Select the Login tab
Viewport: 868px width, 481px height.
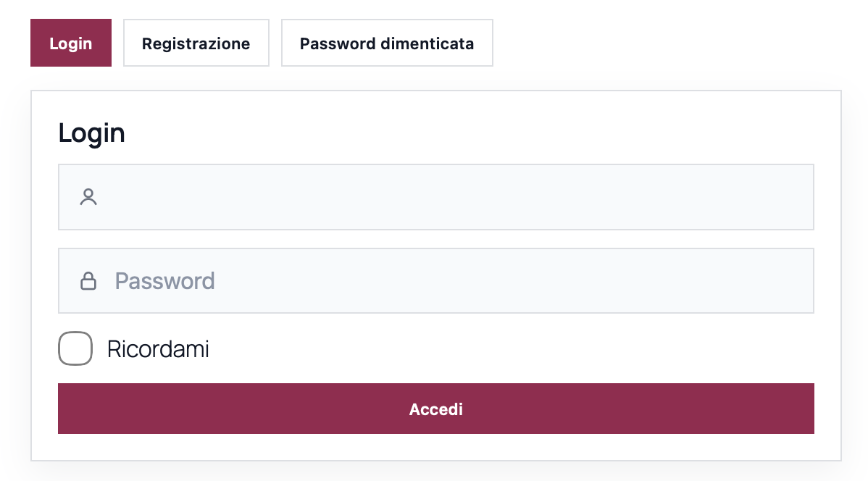[x=71, y=43]
